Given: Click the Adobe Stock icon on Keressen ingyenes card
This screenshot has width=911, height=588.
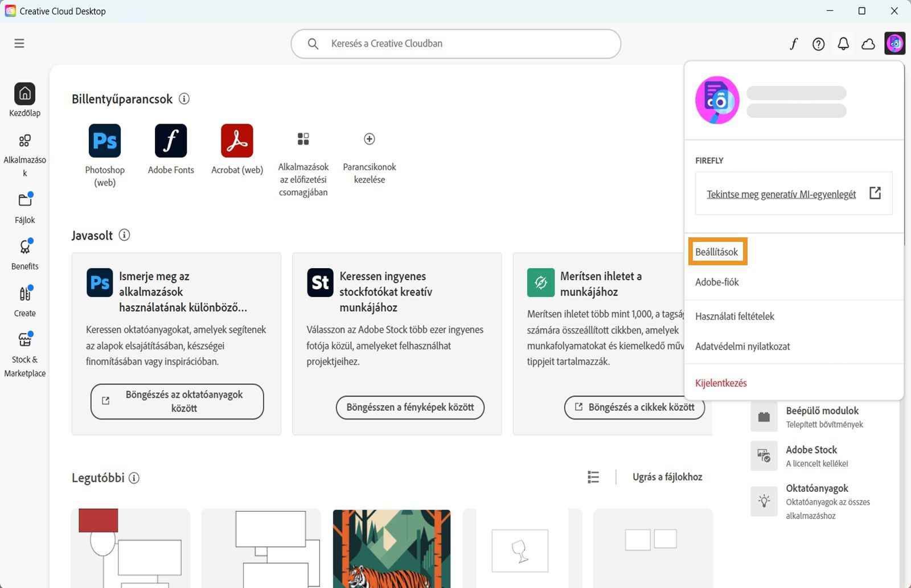Looking at the screenshot, I should pyautogui.click(x=320, y=283).
